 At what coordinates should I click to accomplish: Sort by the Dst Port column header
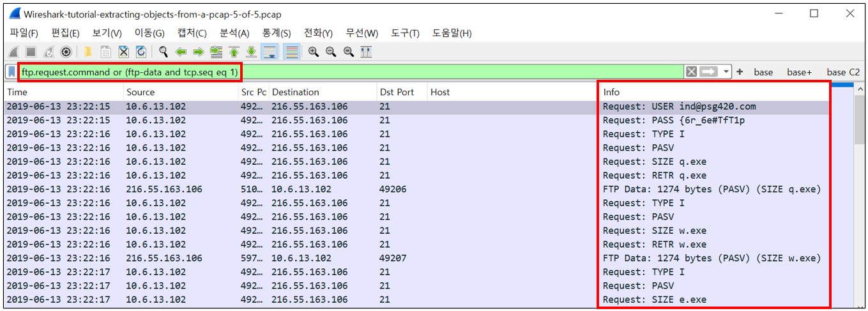(401, 92)
